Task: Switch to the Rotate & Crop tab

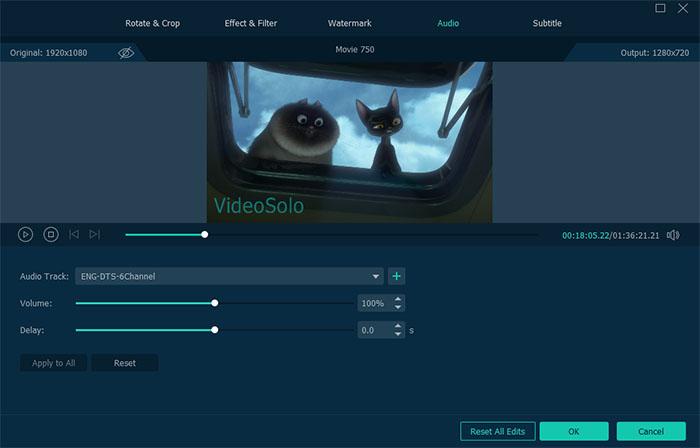Action: tap(152, 23)
